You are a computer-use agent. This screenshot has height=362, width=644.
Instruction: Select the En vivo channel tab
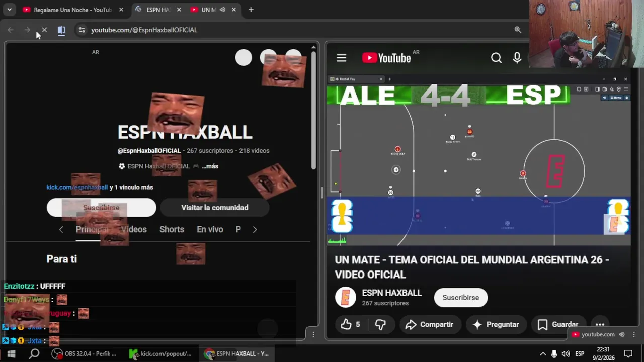210,229
